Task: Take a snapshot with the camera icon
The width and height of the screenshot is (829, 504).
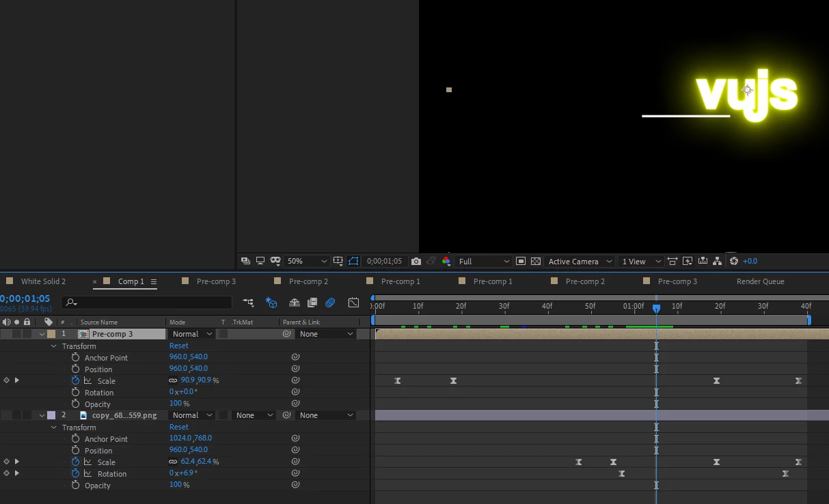Action: click(x=416, y=261)
